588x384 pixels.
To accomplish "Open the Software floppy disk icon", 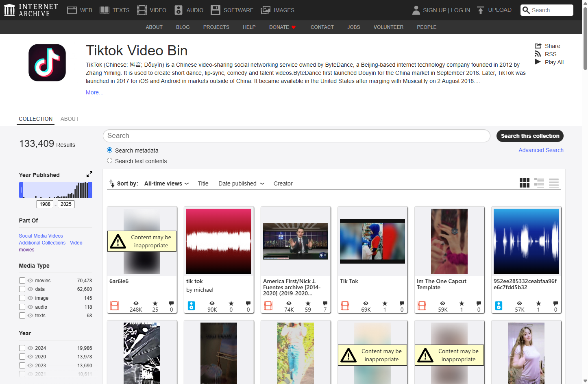I will pos(216,10).
